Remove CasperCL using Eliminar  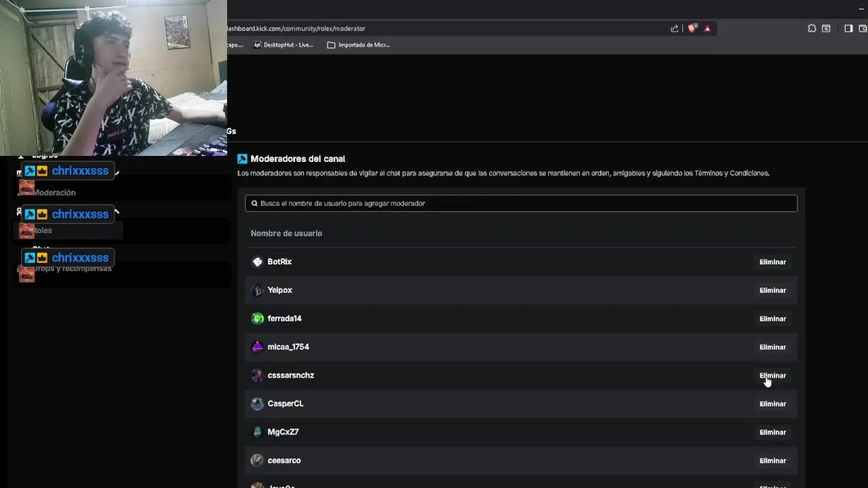(772, 404)
